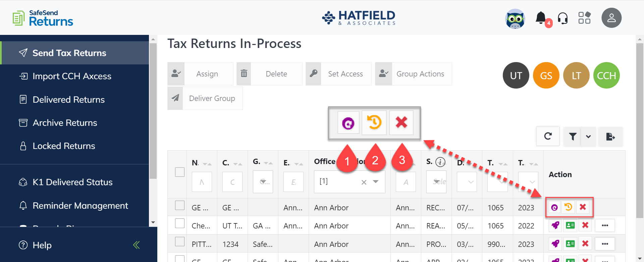This screenshot has height=262, width=644.
Task: Select Delivered Returns in the sidebar
Action: 68,99
